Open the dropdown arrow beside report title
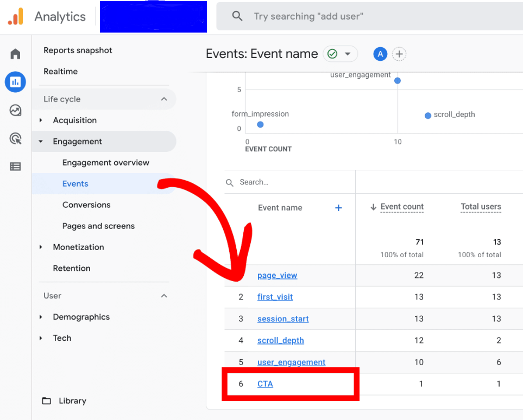The image size is (523, 420). [348, 54]
